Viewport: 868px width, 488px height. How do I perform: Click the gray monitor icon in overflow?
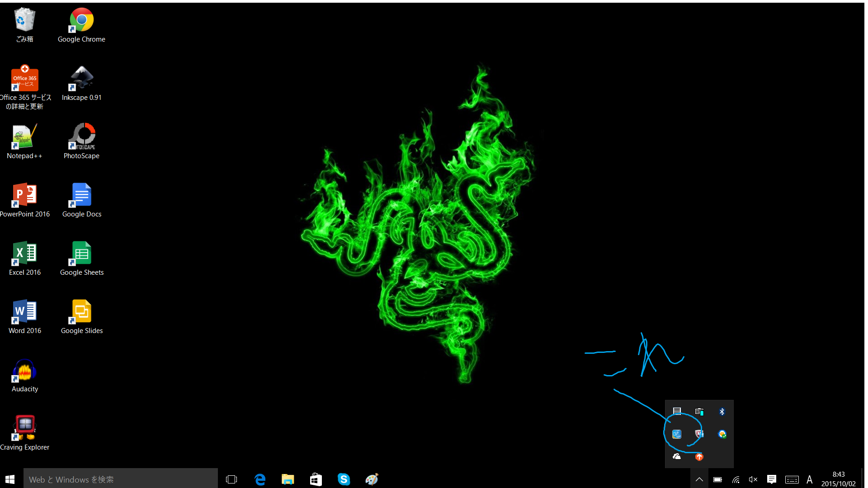tap(677, 411)
